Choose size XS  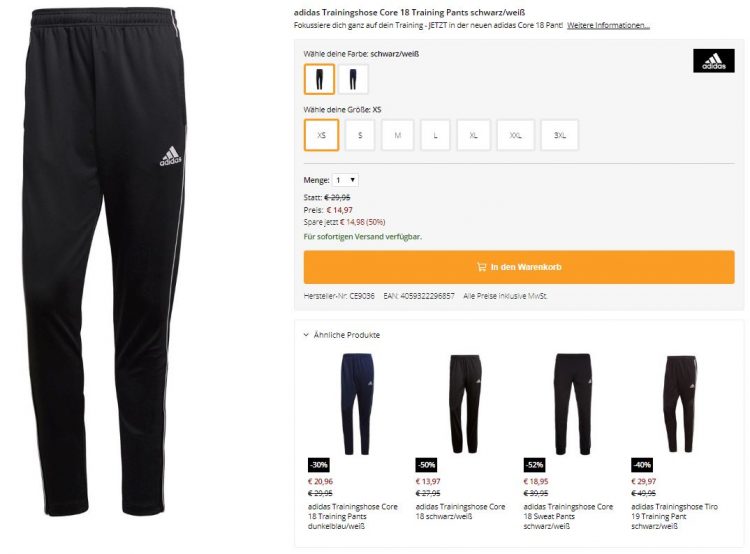coord(321,135)
